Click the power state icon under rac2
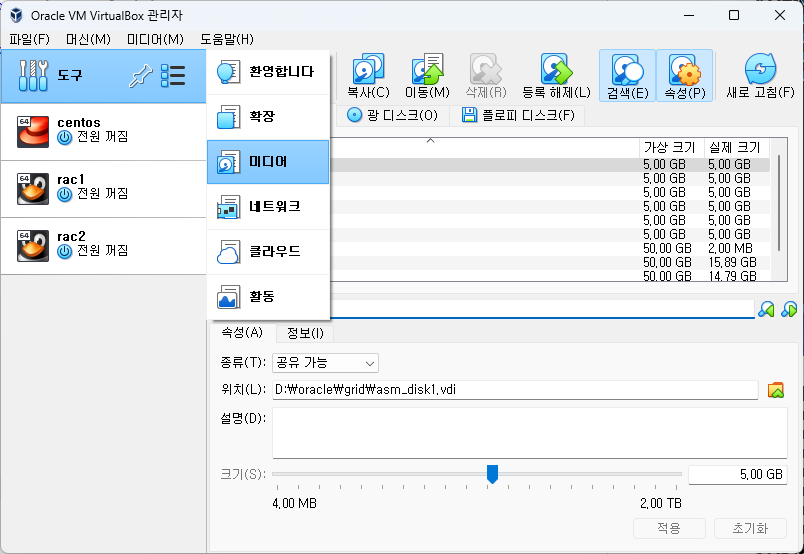 [64, 251]
